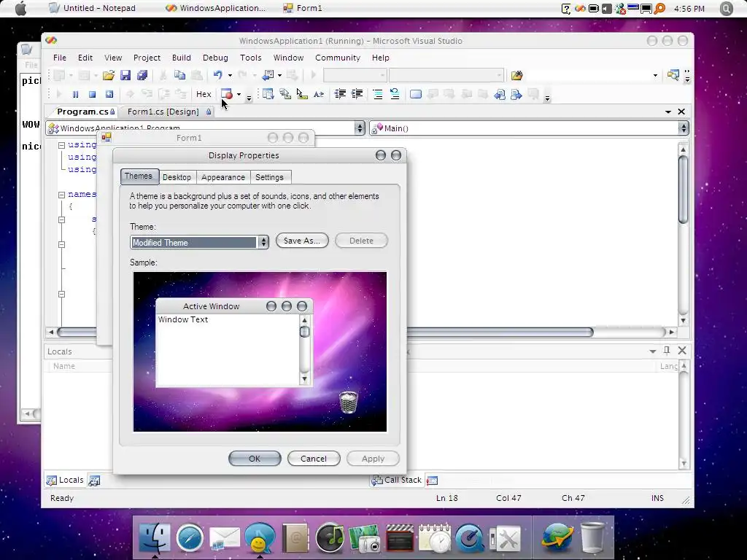This screenshot has width=747, height=560.
Task: Open the Settings tab in Display Properties
Action: (269, 177)
